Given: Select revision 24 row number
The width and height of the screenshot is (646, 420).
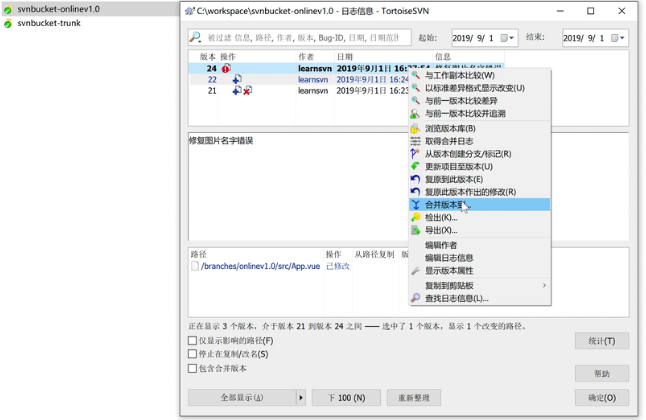Looking at the screenshot, I should click(x=212, y=68).
